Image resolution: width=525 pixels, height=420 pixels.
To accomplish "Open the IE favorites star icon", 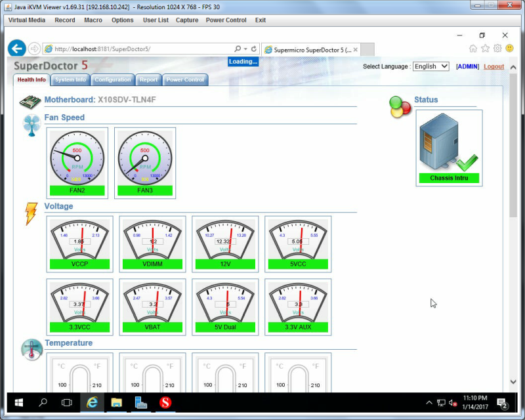I will point(485,49).
